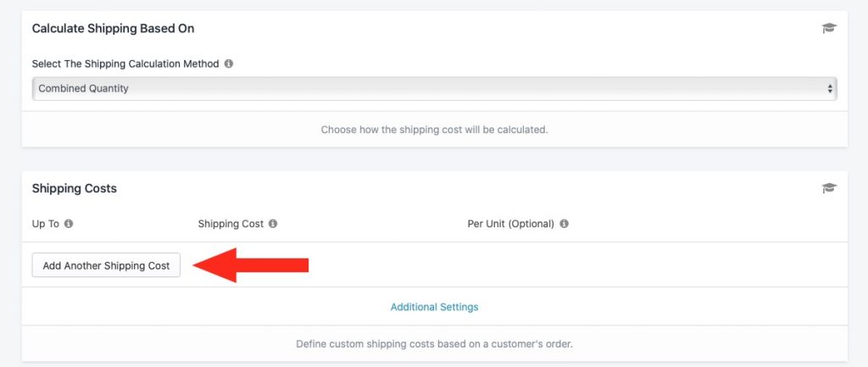This screenshot has height=367, width=868.
Task: Click the Shipping Costs panel heading
Action: (x=75, y=188)
